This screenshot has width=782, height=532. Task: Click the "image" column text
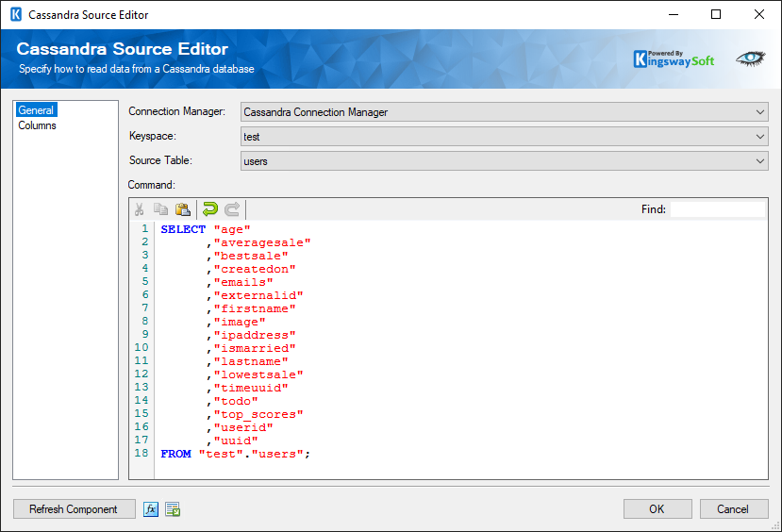click(x=240, y=322)
